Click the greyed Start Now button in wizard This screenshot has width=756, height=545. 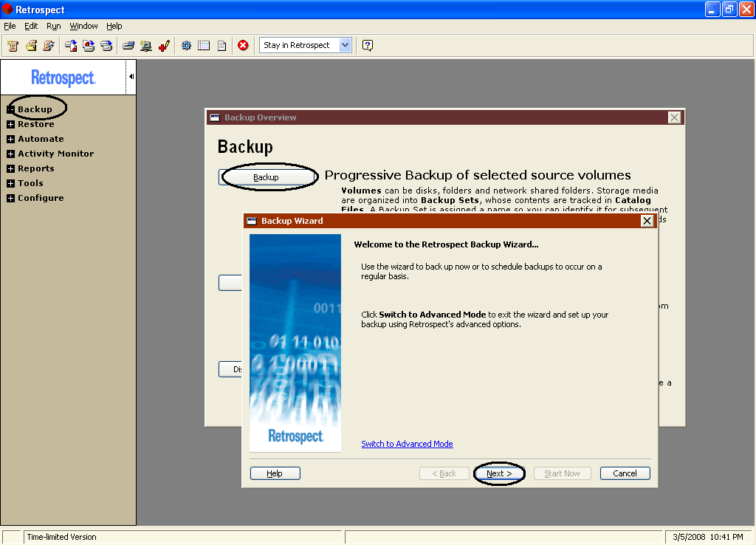pyautogui.click(x=562, y=473)
